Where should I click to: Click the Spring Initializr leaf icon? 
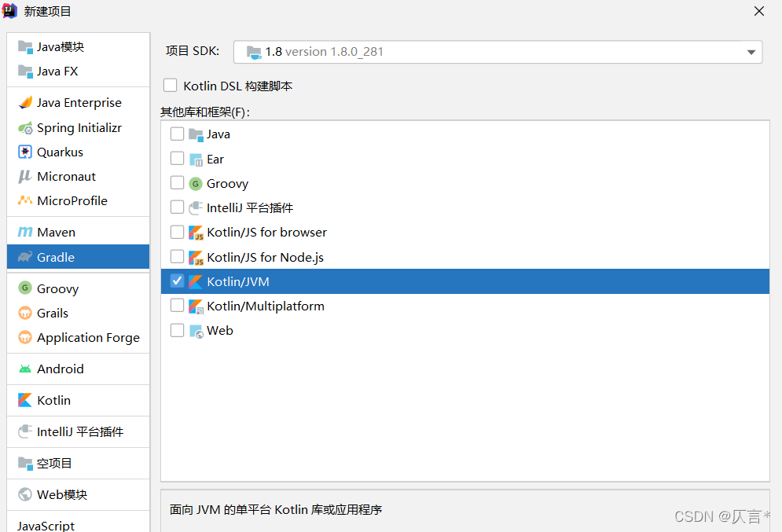(25, 128)
